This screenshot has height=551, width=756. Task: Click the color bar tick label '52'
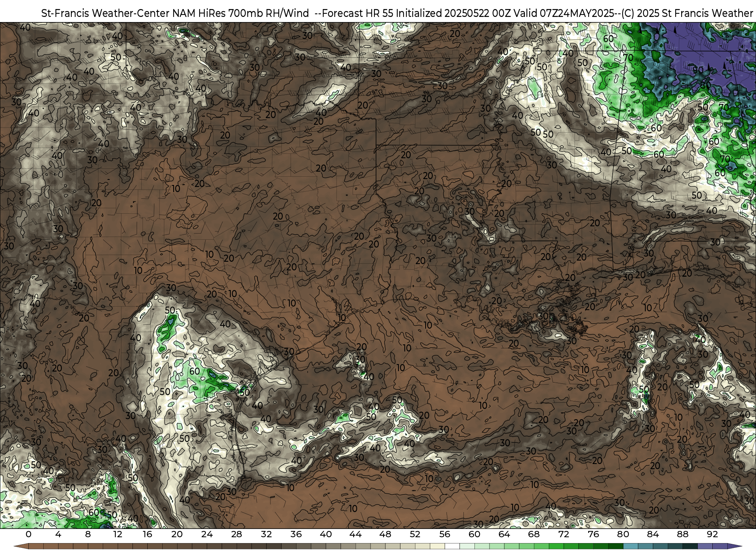415,534
